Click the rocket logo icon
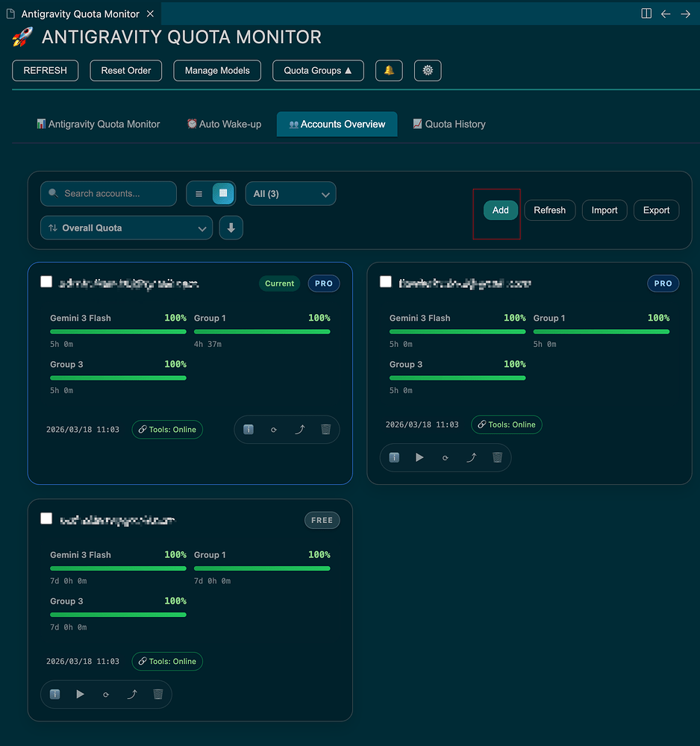Screen dimensions: 700x746 (x=22, y=37)
